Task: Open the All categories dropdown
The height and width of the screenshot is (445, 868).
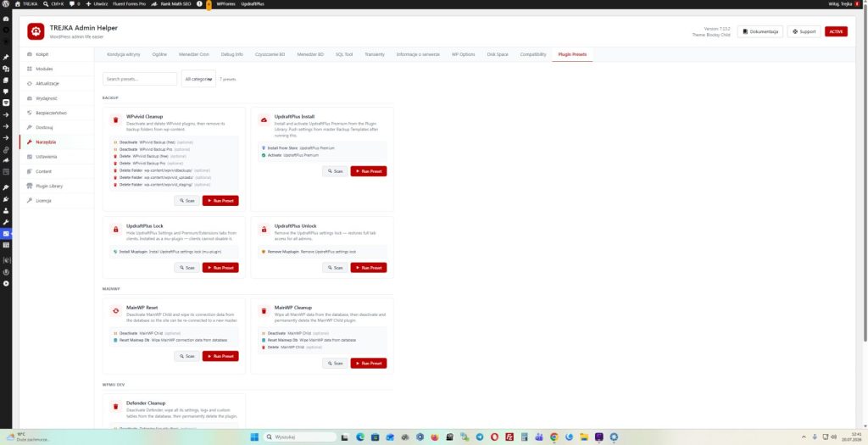Action: click(x=198, y=79)
